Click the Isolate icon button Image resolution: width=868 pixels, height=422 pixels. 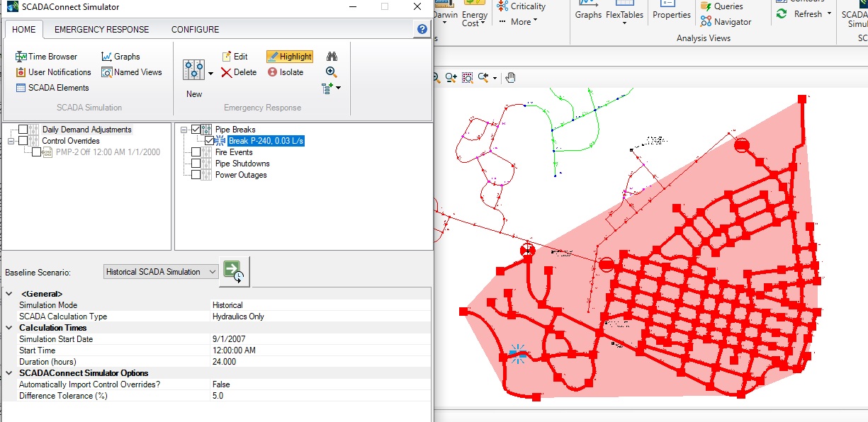[286, 72]
